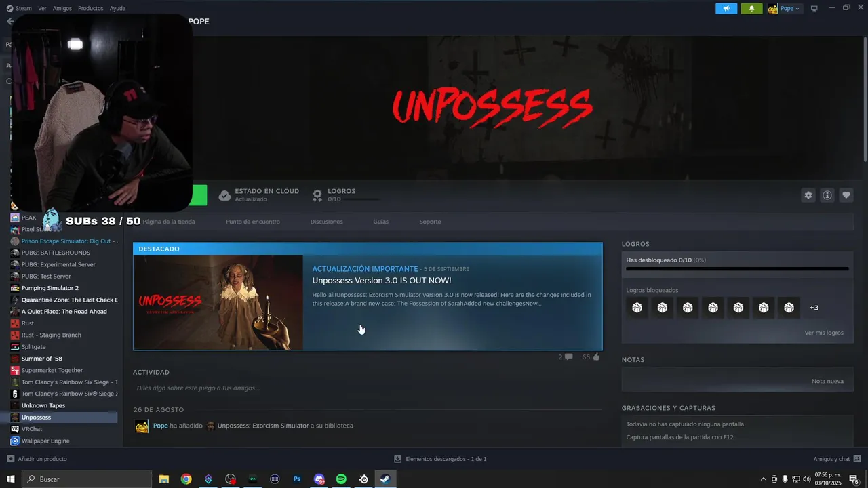Open the featured update thumbnail image
Screen dimensions: 868x488
pos(218,302)
